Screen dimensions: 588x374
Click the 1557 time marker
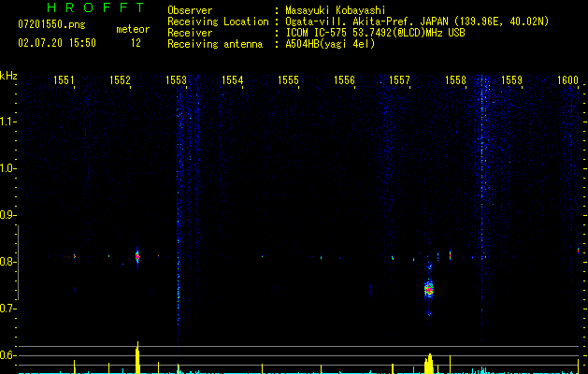click(x=400, y=79)
